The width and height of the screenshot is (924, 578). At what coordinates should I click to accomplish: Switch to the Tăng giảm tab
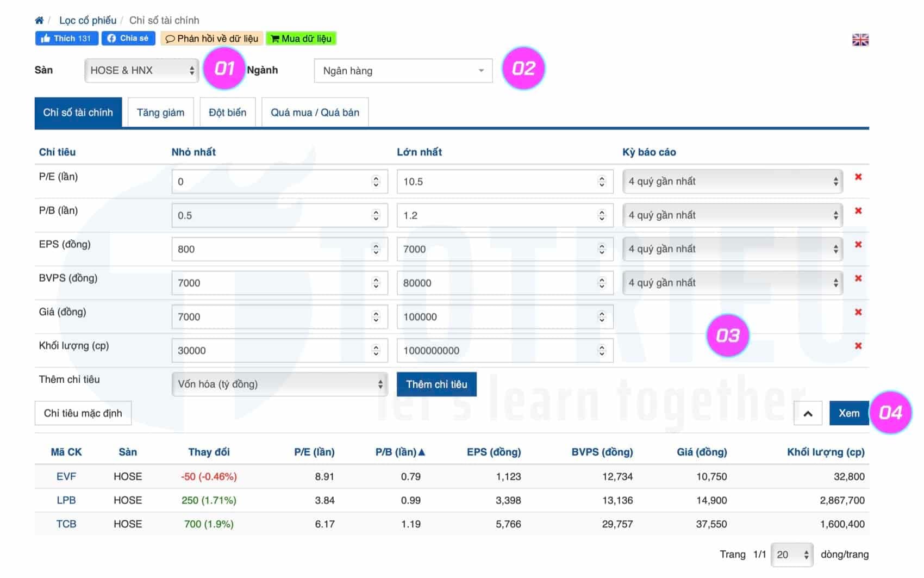click(x=160, y=112)
